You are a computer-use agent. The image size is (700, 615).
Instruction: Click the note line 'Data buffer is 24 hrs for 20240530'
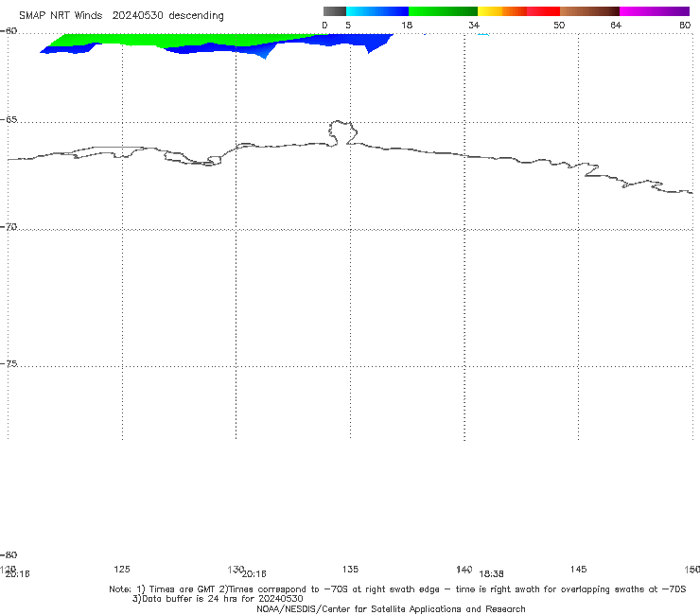(218, 599)
